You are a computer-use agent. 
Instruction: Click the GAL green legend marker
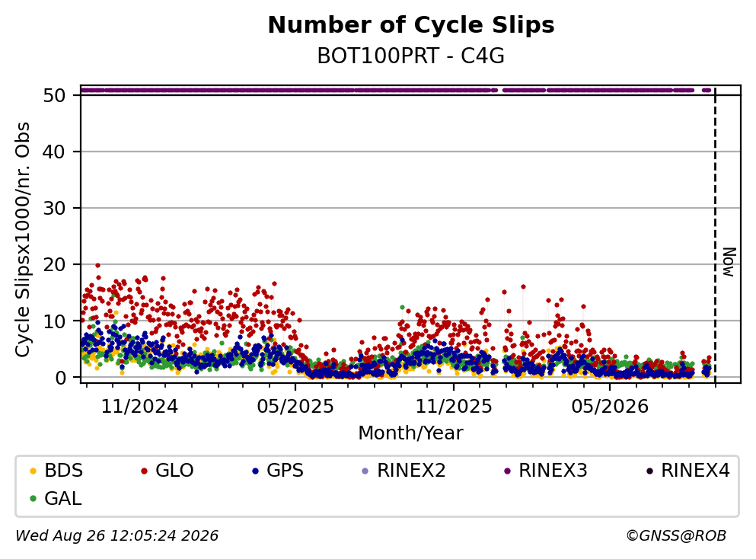coord(33,499)
